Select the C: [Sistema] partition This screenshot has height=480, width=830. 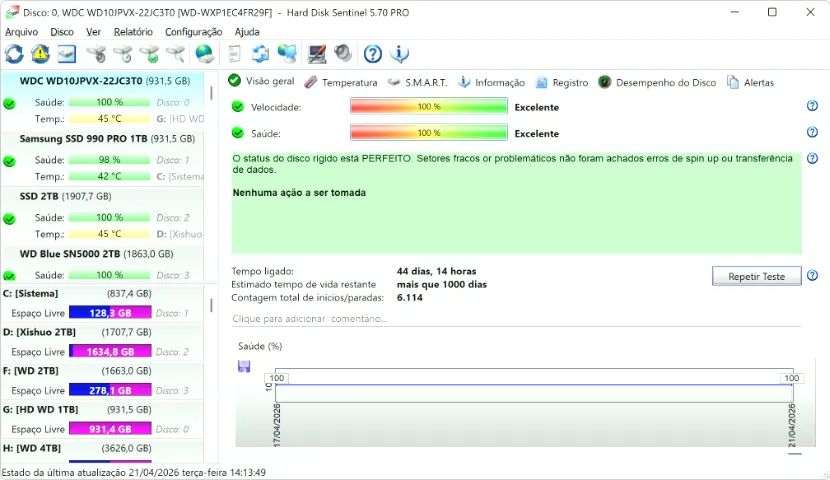[x=103, y=304]
